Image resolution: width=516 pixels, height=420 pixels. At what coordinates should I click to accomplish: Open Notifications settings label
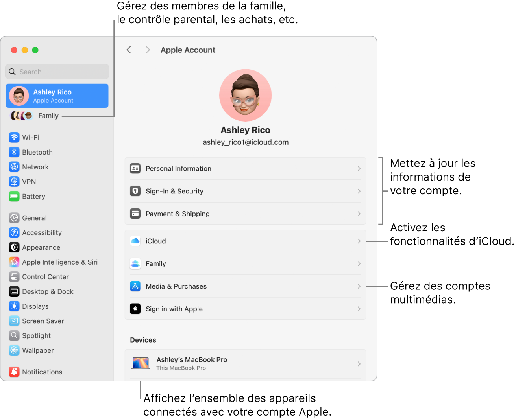pyautogui.click(x=42, y=372)
